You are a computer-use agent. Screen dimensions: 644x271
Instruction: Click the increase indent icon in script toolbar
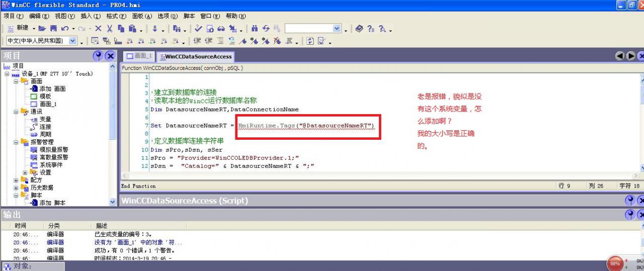[x=196, y=41]
